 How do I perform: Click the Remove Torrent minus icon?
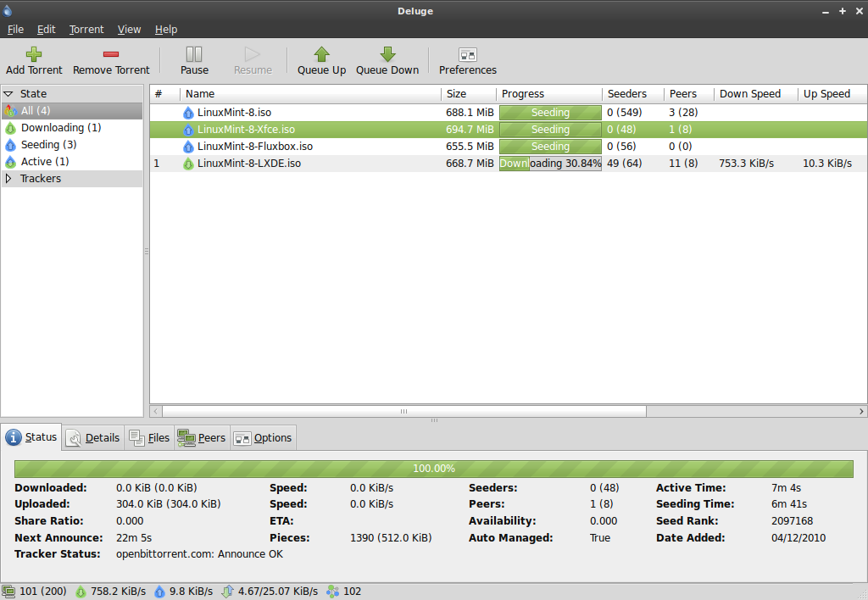tap(111, 54)
